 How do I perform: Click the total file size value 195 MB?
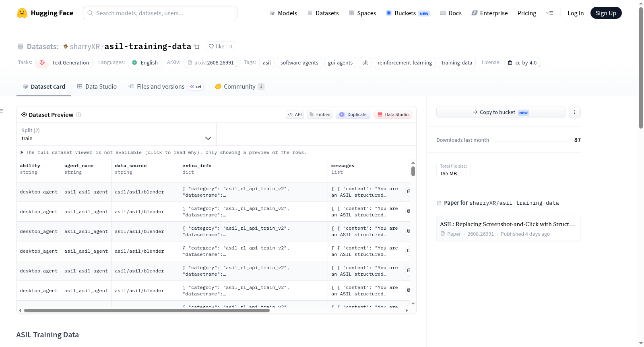pyautogui.click(x=448, y=174)
